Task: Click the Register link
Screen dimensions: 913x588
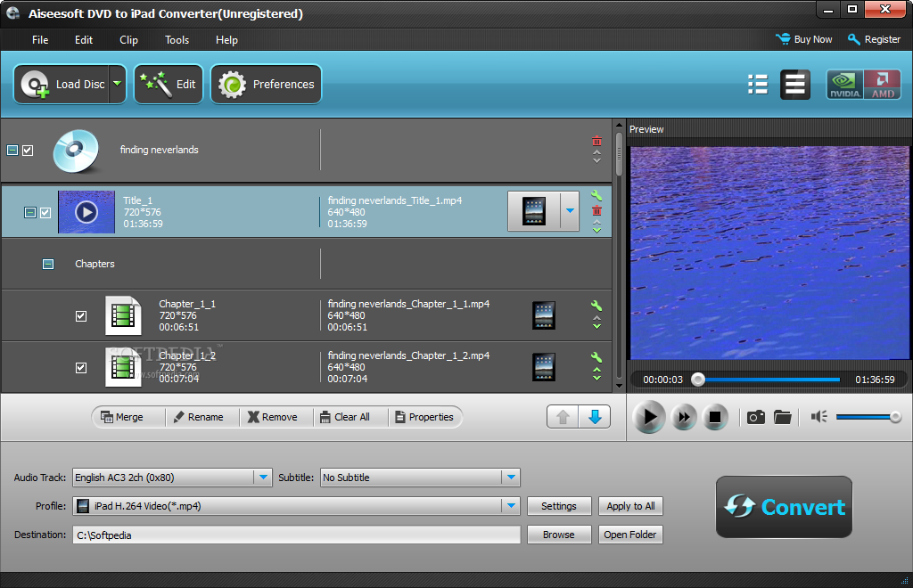Action: (874, 39)
